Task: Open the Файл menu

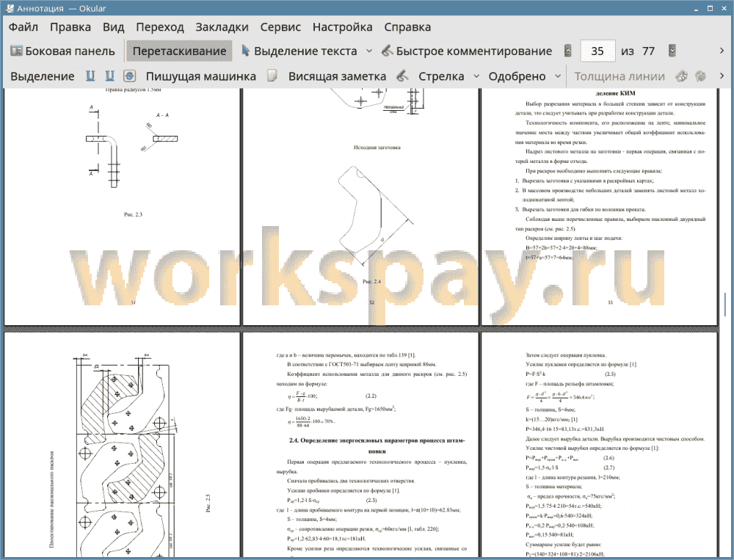Action: [23, 27]
